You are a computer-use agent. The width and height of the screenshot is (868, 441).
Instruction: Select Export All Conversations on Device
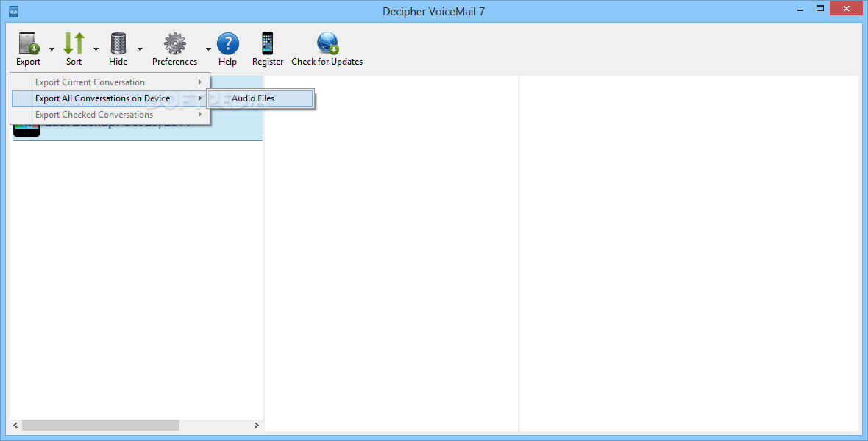110,98
